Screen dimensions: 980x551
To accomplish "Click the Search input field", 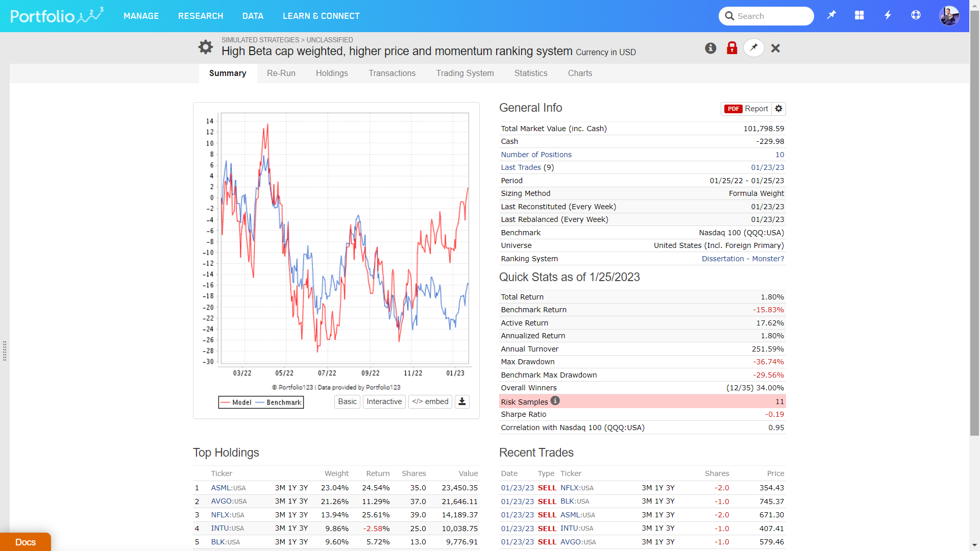I will (771, 16).
